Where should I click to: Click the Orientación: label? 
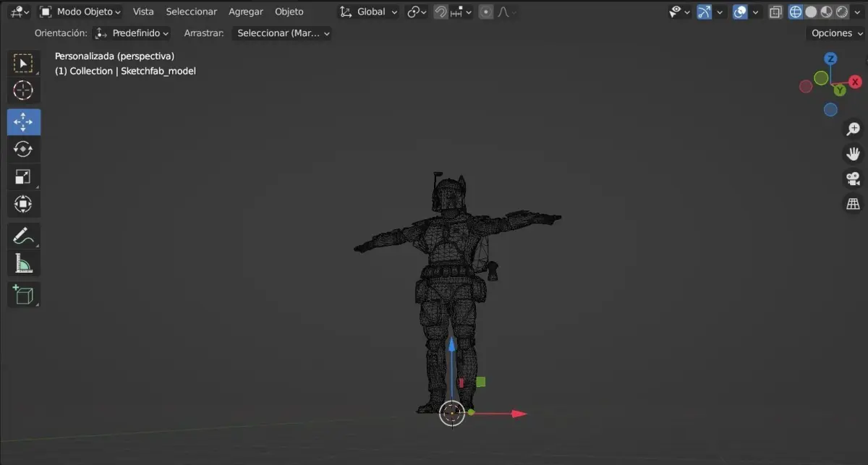(x=61, y=33)
